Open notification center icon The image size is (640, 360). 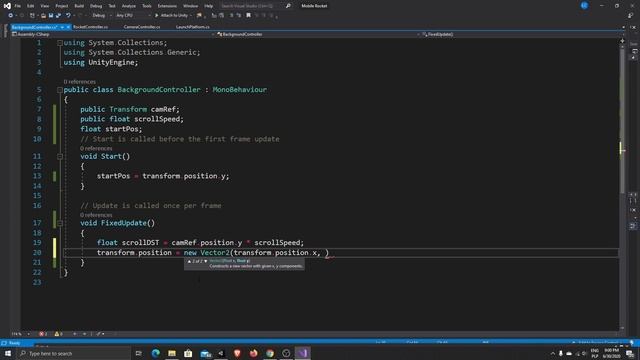[630, 353]
